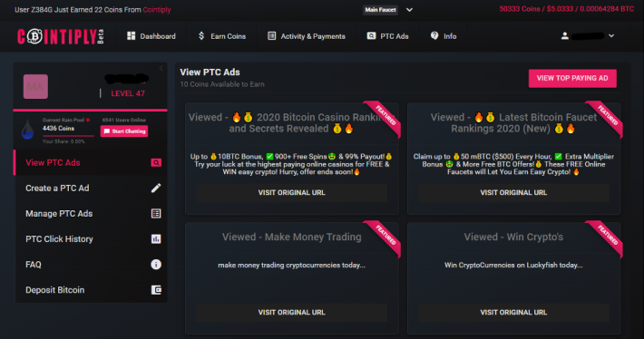Click the FAQ info circle icon
The image size is (644, 339).
pos(156,265)
